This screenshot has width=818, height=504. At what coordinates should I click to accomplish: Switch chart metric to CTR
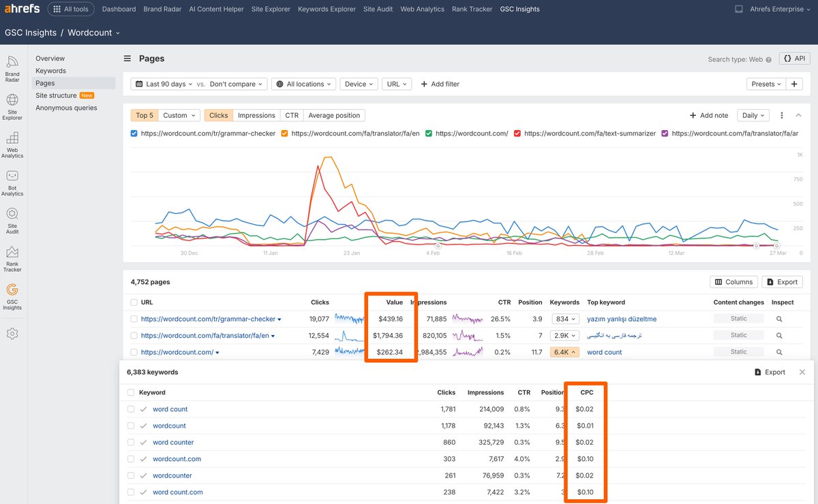click(x=292, y=115)
